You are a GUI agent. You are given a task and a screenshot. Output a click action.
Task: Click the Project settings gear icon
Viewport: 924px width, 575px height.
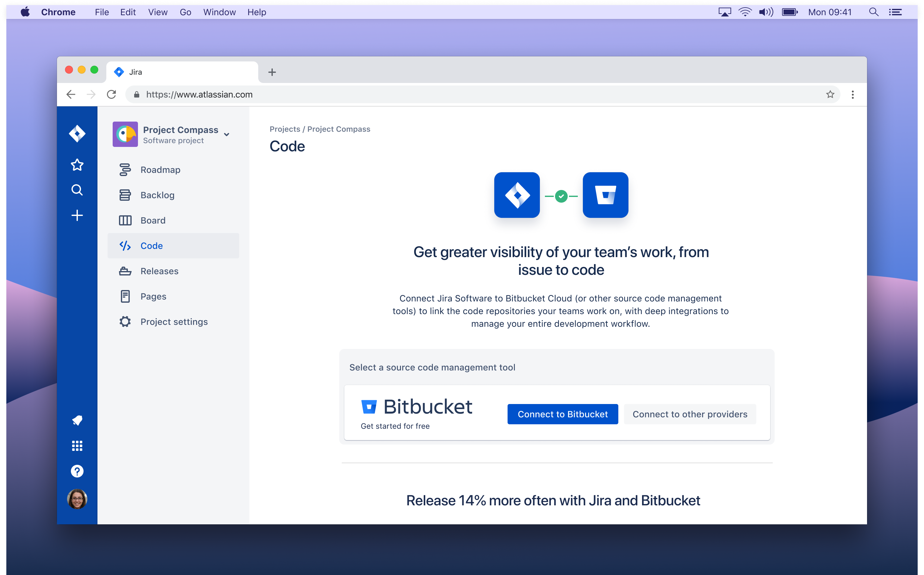tap(125, 322)
